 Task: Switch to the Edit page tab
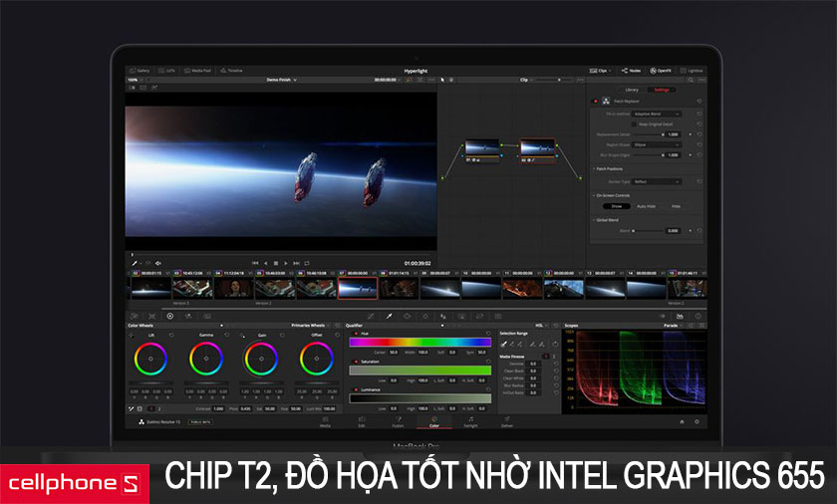(362, 422)
